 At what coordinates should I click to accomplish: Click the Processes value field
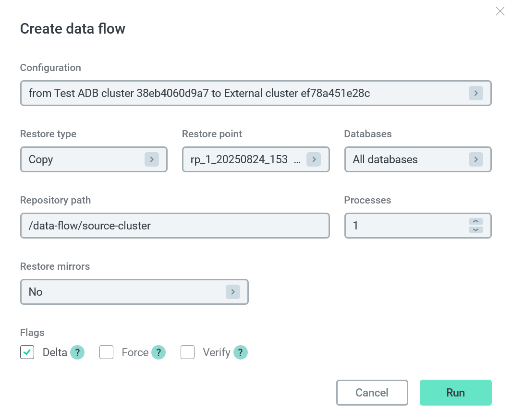click(408, 226)
